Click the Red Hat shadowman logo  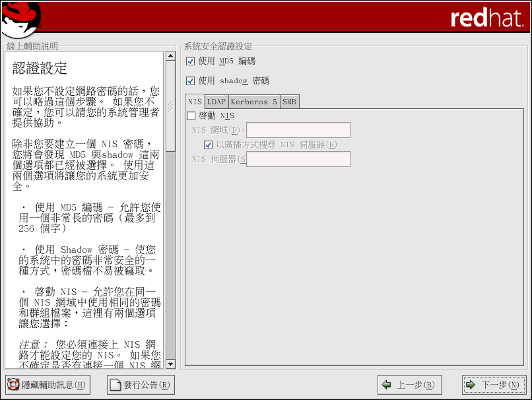(x=20, y=18)
